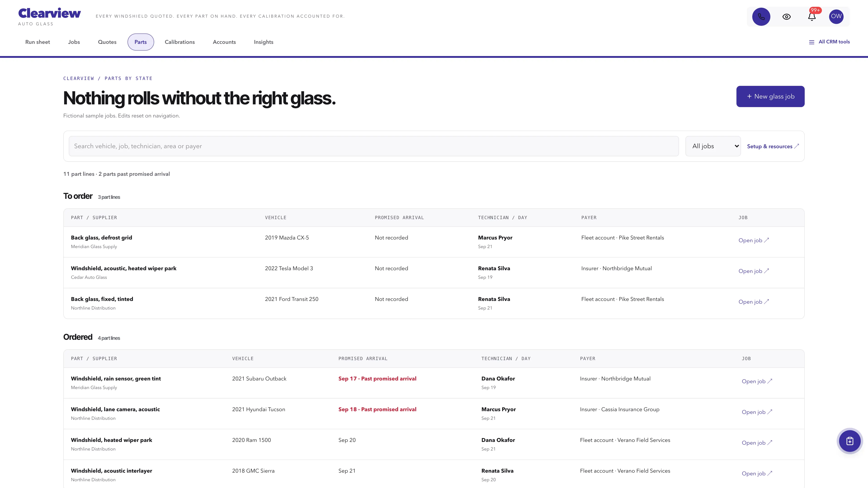Open job for 2021 Hyundai Tucson
Viewport: 868px width, 488px height.
pyautogui.click(x=757, y=412)
